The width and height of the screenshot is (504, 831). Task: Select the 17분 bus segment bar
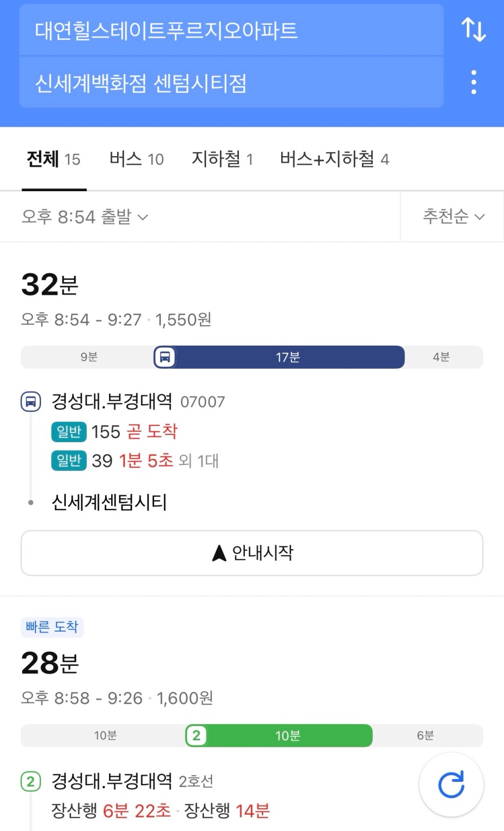[x=279, y=357]
